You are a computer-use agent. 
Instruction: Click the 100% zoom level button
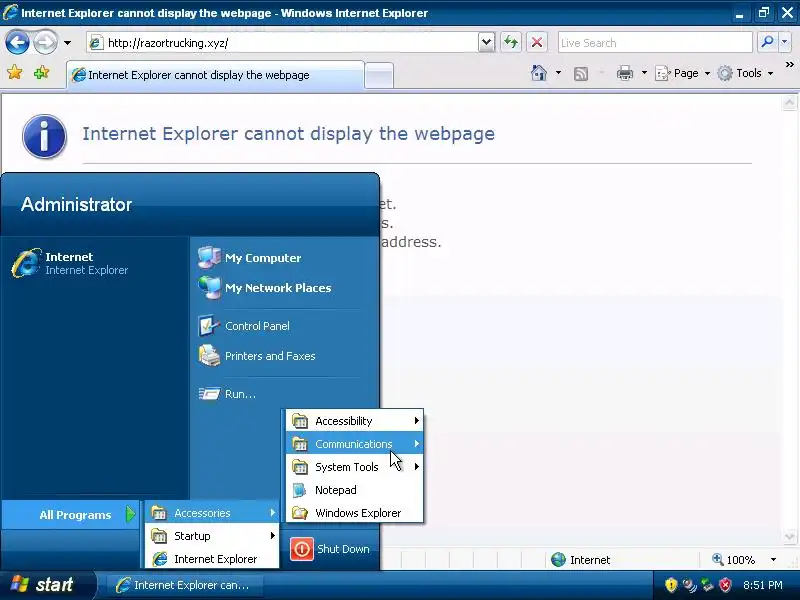tap(734, 560)
